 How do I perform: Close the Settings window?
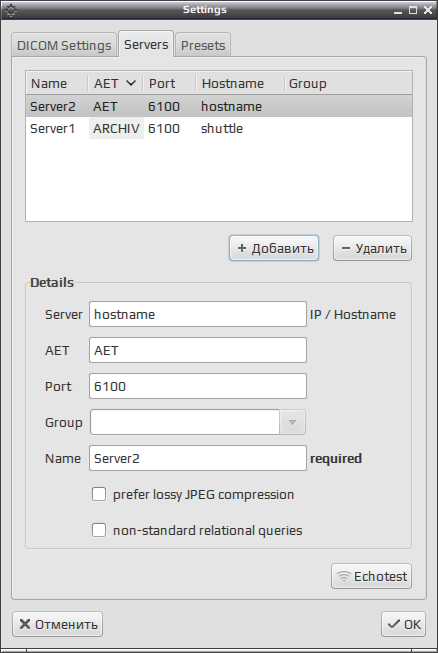[428, 10]
